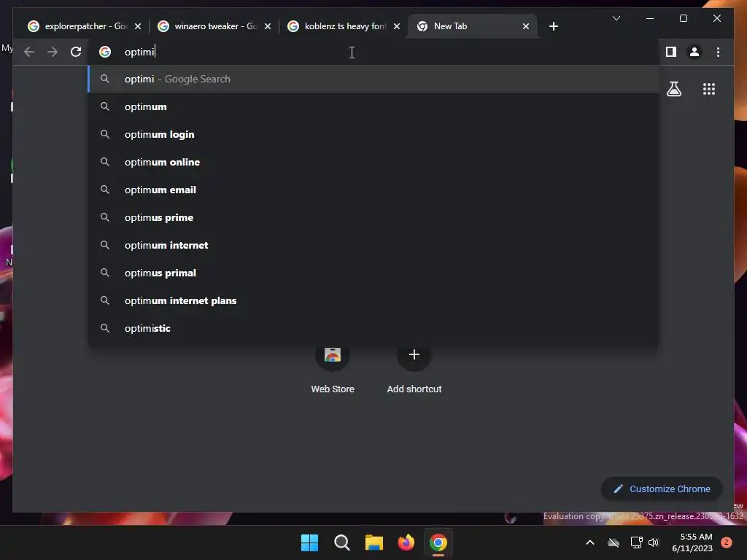Open the Chrome profile avatar icon
Screen dimensions: 747x560
694,52
